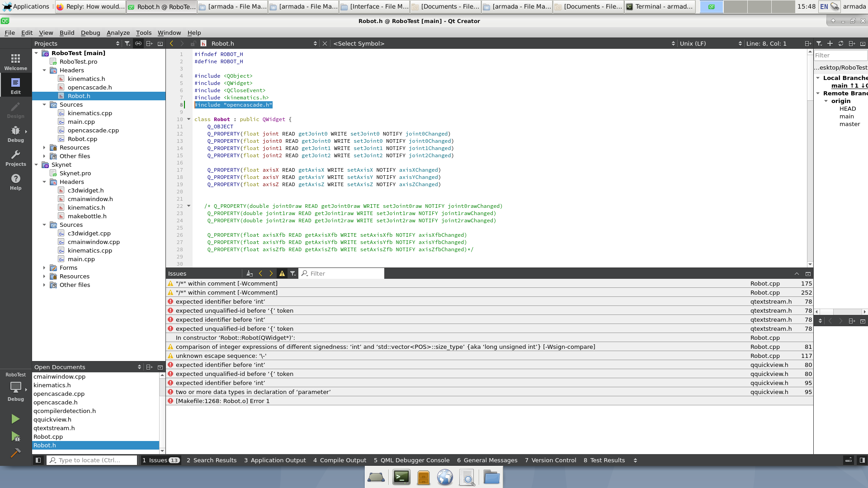868x488 pixels.
Task: Open the RoboTest kit selector monitor icon
Action: coord(16,388)
